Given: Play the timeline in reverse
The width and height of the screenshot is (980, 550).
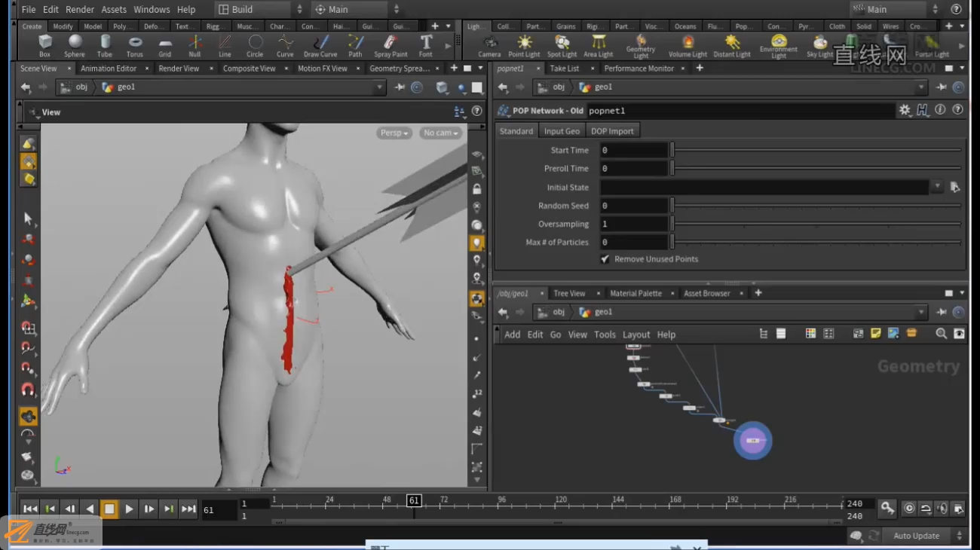Looking at the screenshot, I should click(x=90, y=509).
